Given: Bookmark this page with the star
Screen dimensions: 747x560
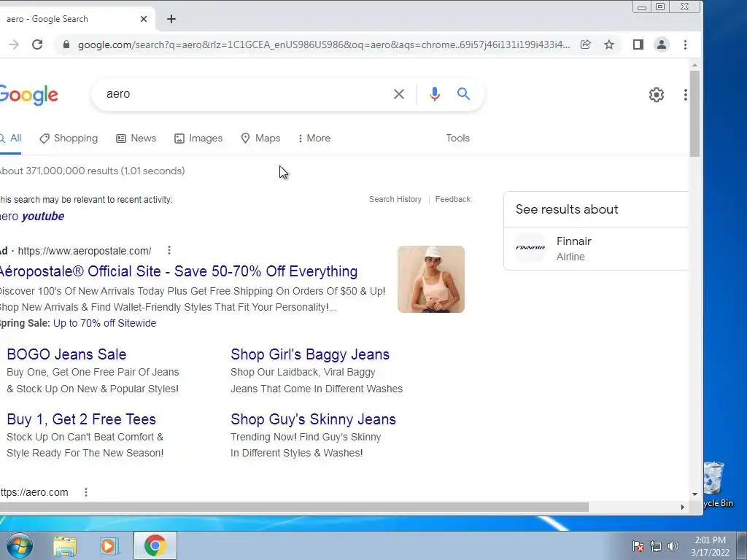Looking at the screenshot, I should pos(609,44).
